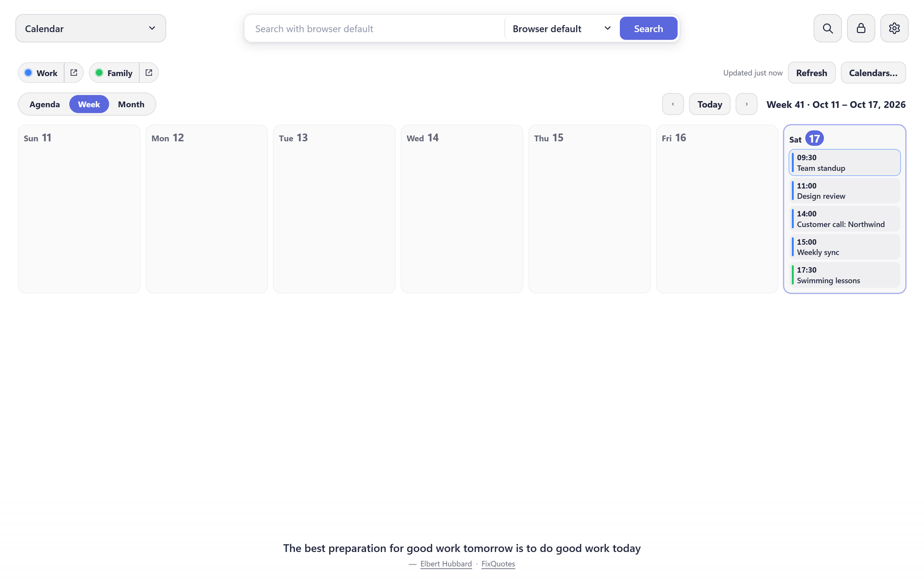Image resolution: width=924 pixels, height=578 pixels.
Task: Open the 11:00 Design review event
Action: (845, 191)
